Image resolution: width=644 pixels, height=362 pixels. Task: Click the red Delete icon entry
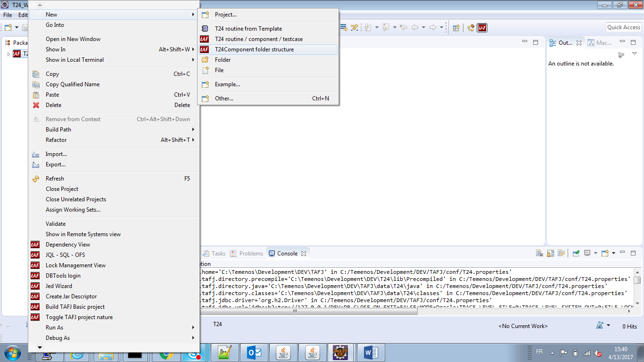(x=53, y=105)
